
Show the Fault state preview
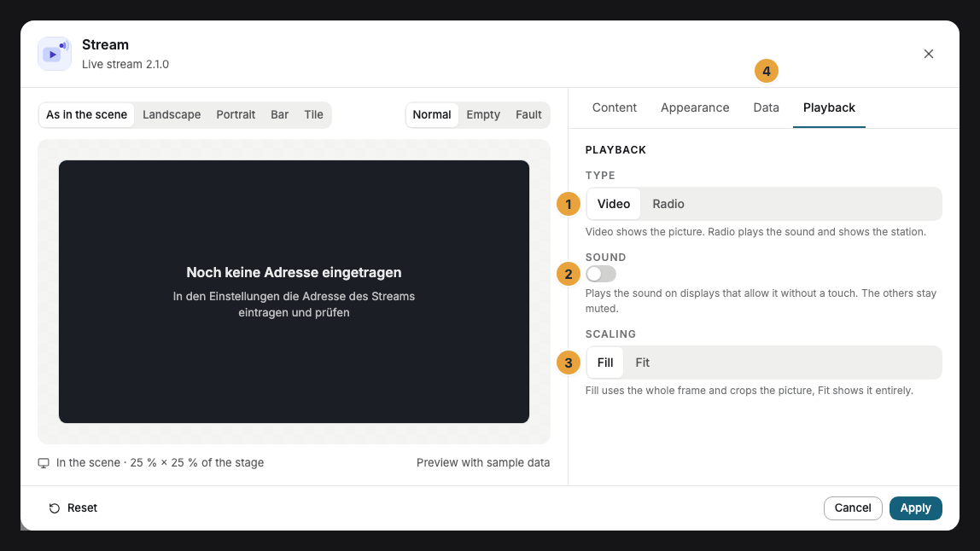click(x=528, y=115)
